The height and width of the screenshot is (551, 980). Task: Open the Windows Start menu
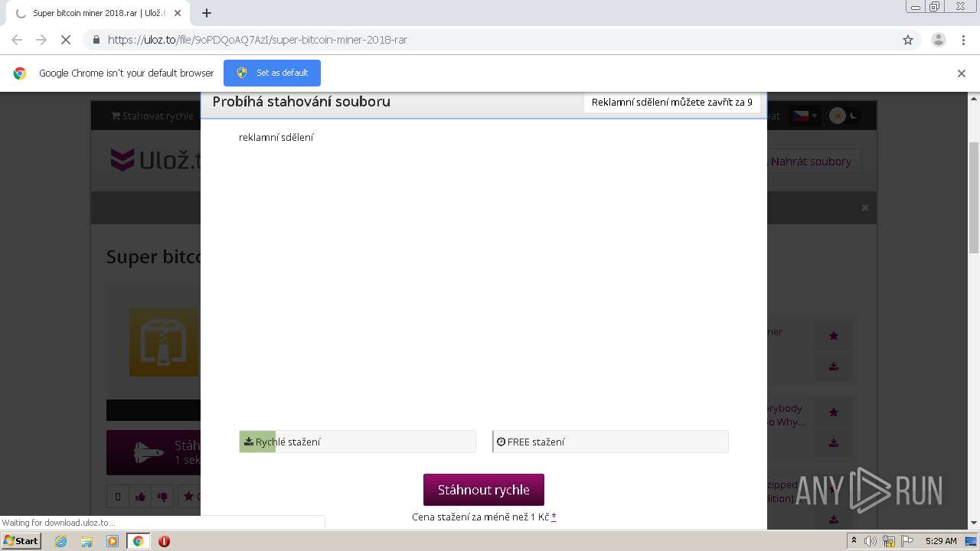21,540
